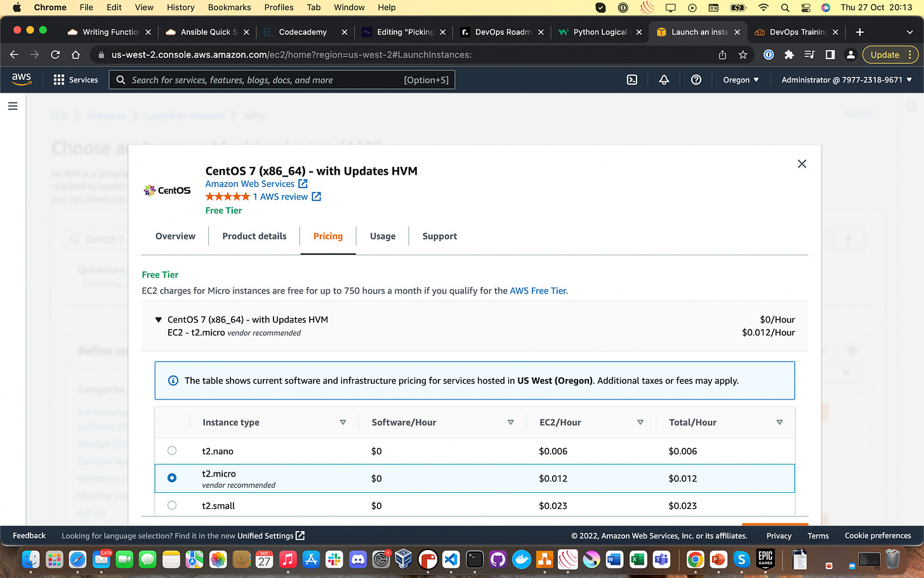The width and height of the screenshot is (924, 578).
Task: Open the AWS notifications bell
Action: [x=664, y=80]
